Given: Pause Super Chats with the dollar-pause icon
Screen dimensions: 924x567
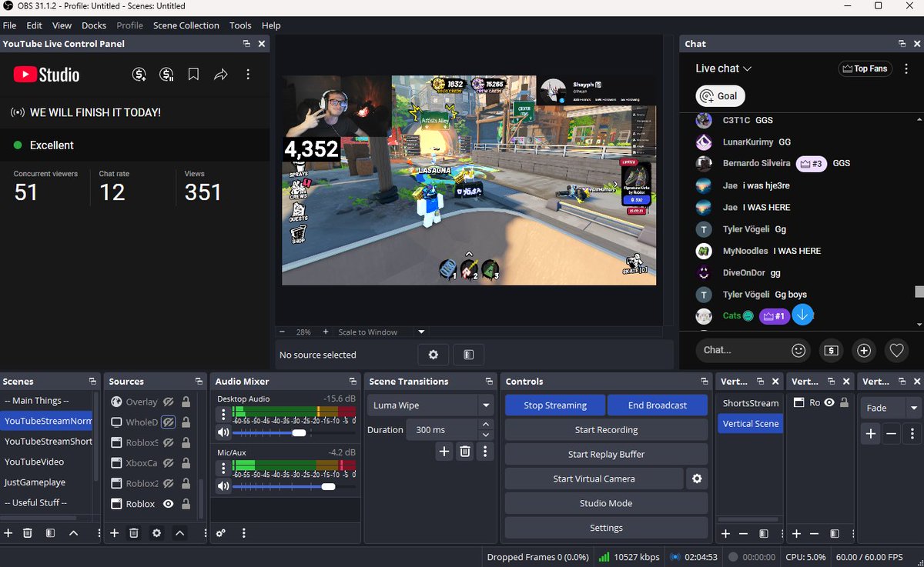Looking at the screenshot, I should (x=166, y=74).
